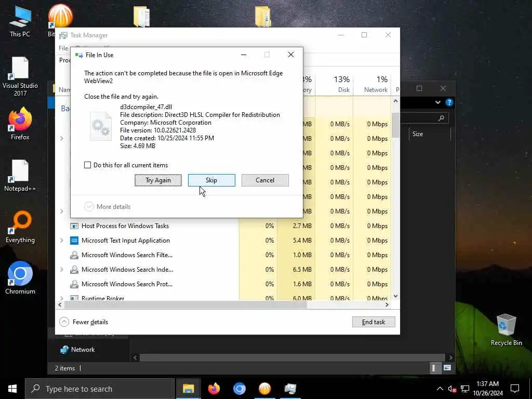Viewport: 532px width, 399px height.
Task: Open File Explorer from taskbar
Action: point(188,389)
